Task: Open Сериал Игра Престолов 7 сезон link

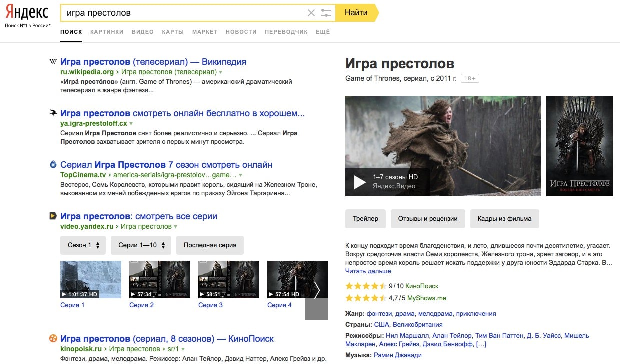Action: pyautogui.click(x=166, y=165)
